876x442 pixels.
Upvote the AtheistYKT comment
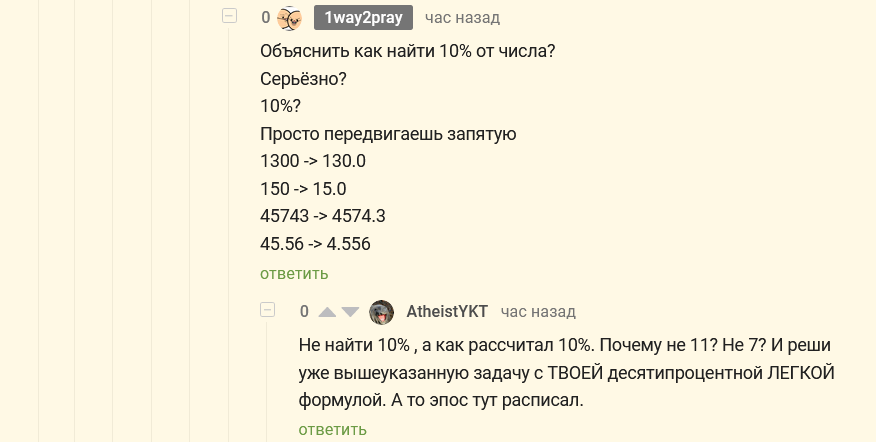(x=328, y=312)
